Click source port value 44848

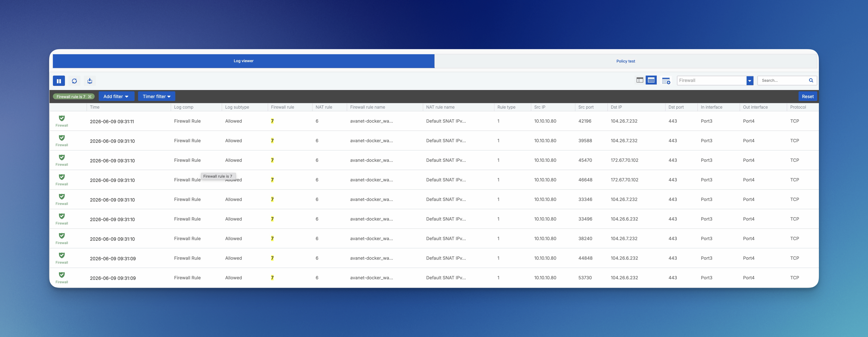pos(585,258)
